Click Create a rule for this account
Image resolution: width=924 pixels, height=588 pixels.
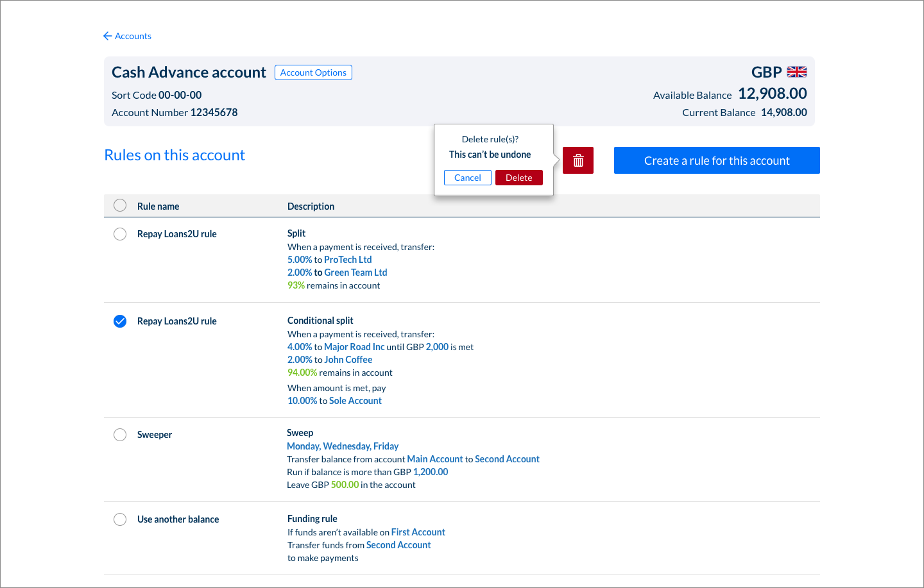(717, 160)
